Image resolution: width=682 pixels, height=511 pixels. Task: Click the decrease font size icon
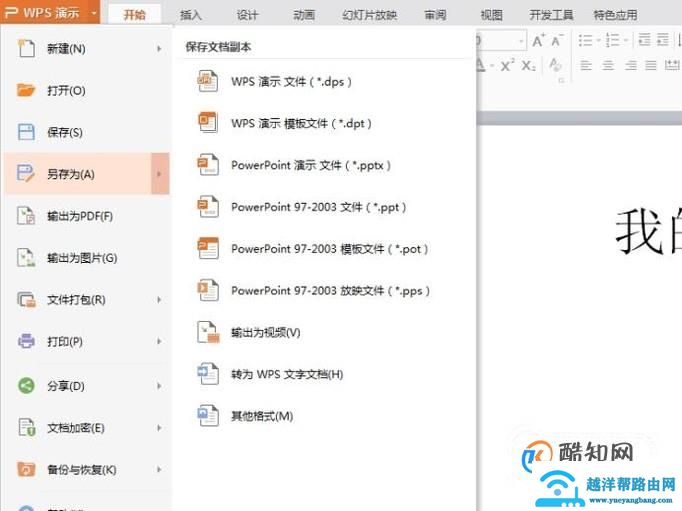coord(557,41)
